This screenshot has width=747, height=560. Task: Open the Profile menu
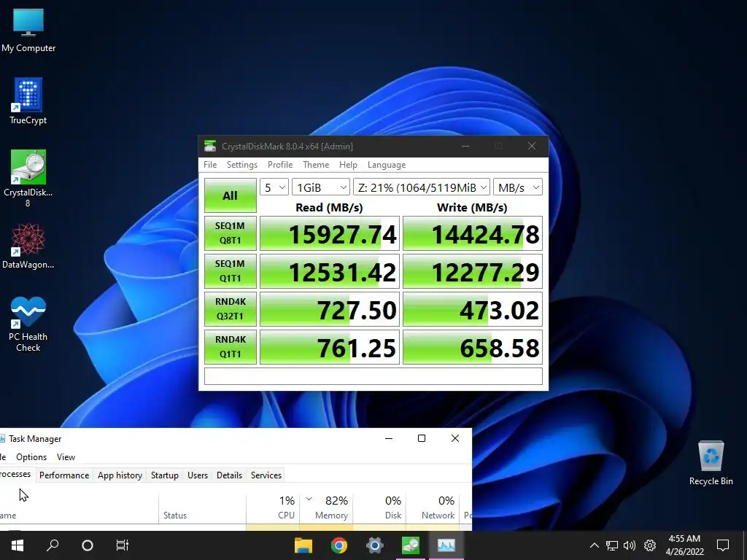pyautogui.click(x=280, y=165)
